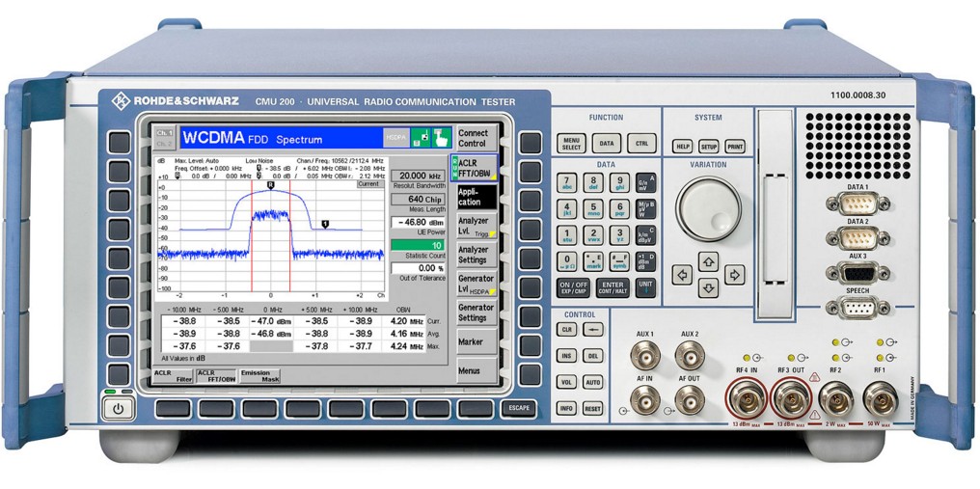Screen dimensions: 980x489
Task: Touch the SPEECH connector port
Action: tap(857, 308)
